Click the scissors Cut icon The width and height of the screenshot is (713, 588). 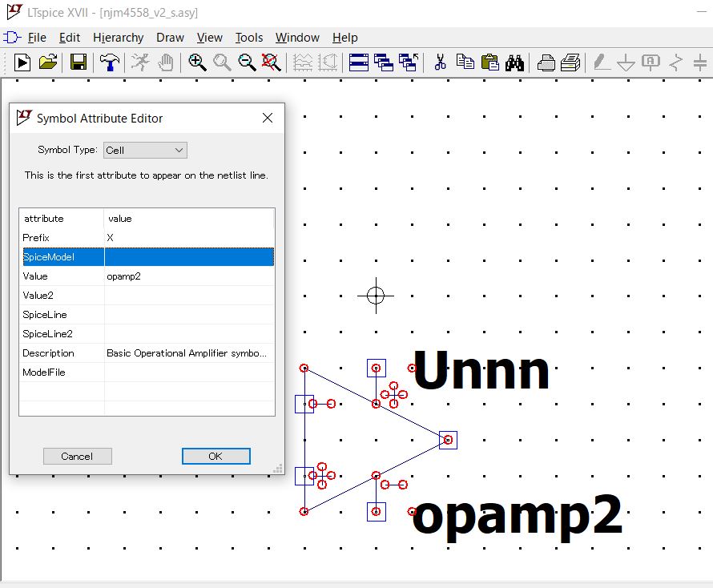pyautogui.click(x=440, y=62)
